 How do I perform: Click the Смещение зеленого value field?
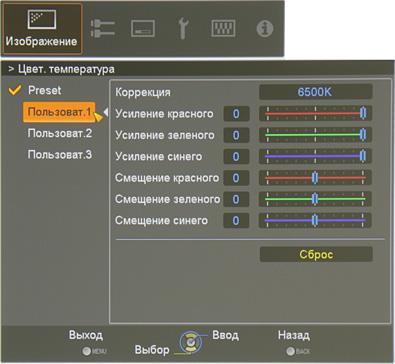point(236,199)
